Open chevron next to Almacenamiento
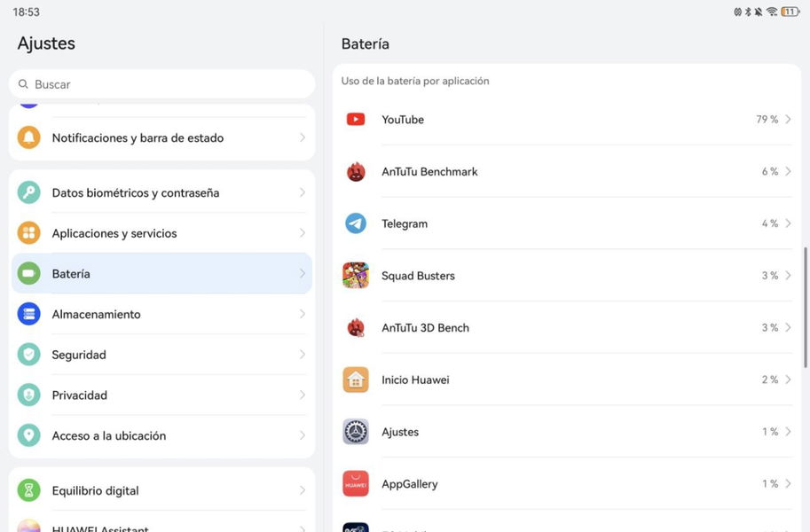Screen dimensions: 810x532 tap(303, 315)
